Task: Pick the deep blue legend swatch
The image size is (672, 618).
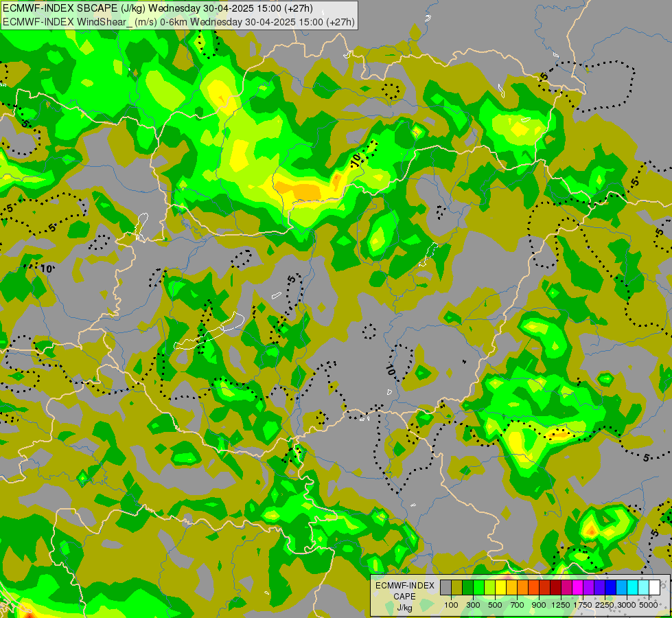Action: pos(611,587)
